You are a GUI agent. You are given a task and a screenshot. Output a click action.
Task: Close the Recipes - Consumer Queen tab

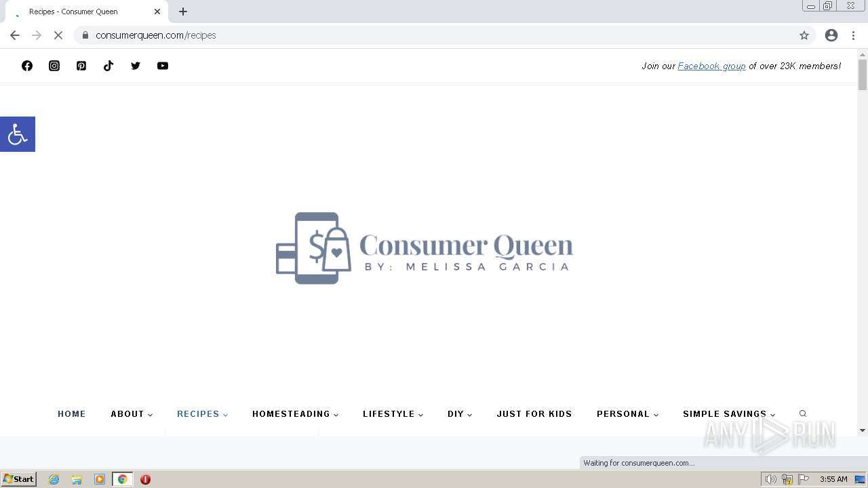click(x=157, y=12)
